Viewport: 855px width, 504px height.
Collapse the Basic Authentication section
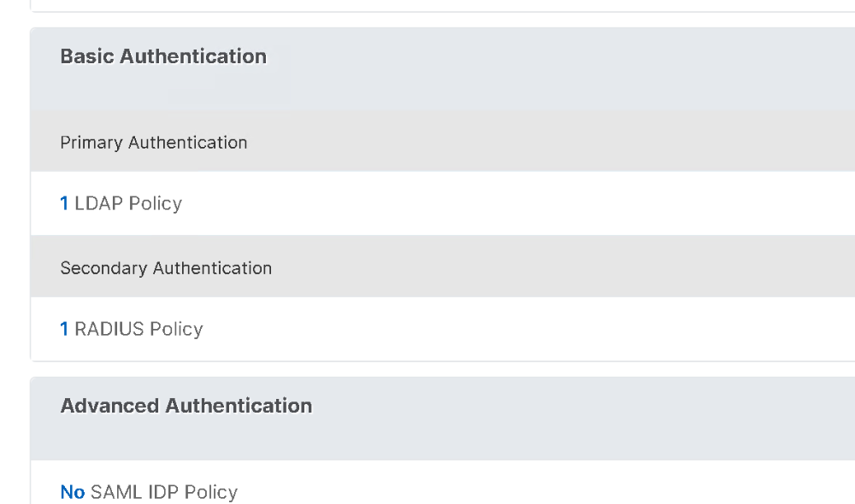tap(162, 56)
